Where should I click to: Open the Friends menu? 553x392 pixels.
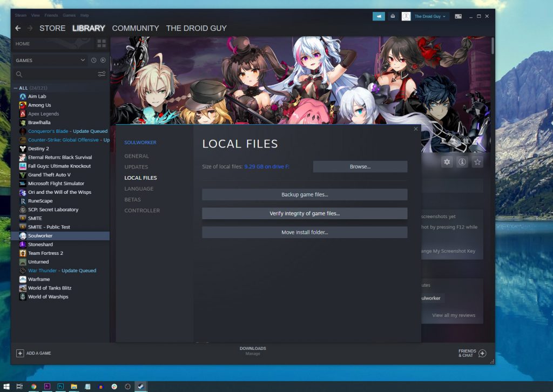(51, 15)
